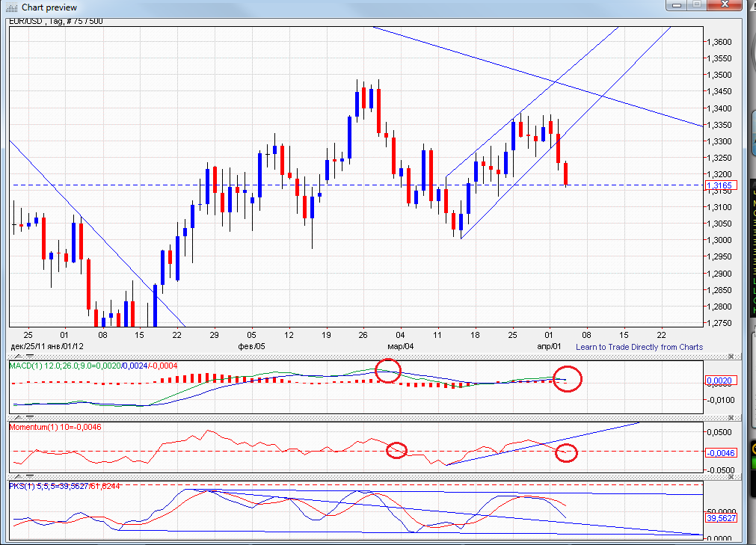756x545 pixels.
Task: Click the current price box showing 1.3165
Action: coord(720,185)
